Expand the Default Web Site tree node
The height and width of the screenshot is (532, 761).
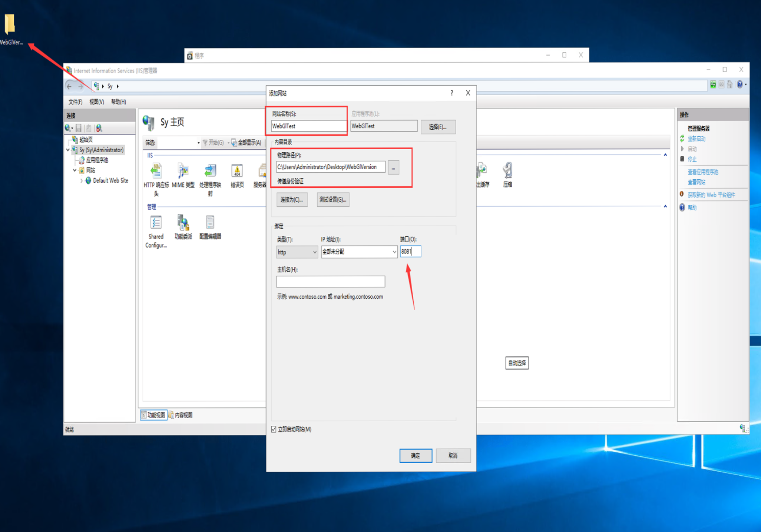[82, 181]
